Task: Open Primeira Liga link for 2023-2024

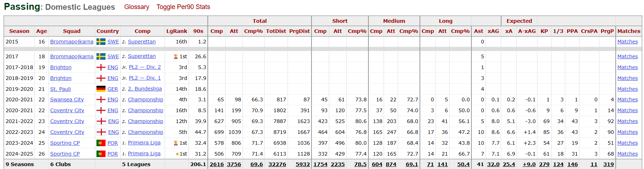Action: pyautogui.click(x=144, y=143)
